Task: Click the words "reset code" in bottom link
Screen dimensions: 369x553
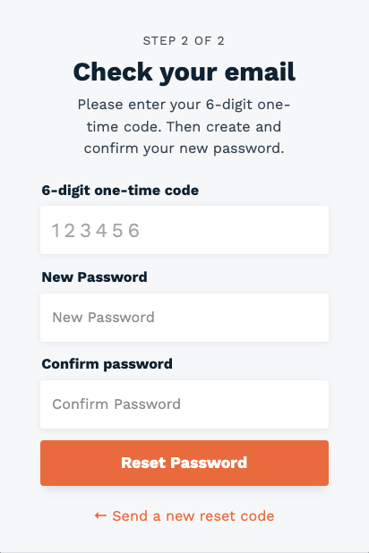Action: (237, 516)
